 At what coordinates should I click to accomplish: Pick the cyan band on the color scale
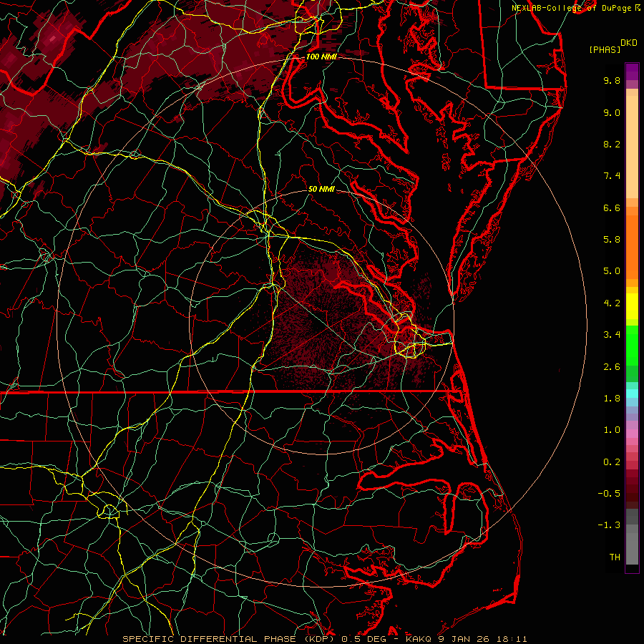tap(632, 394)
